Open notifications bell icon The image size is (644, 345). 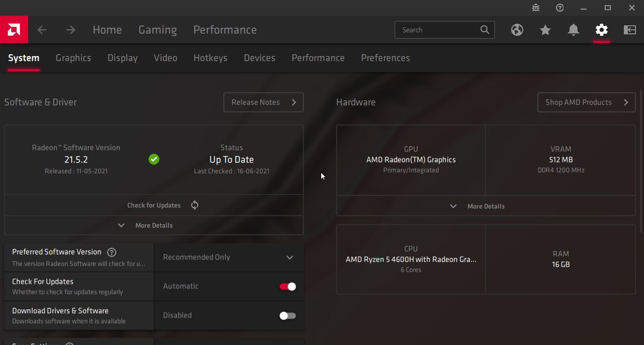[573, 30]
